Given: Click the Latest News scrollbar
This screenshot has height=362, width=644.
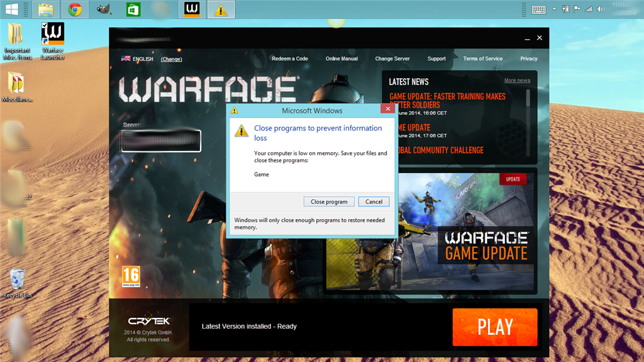Looking at the screenshot, I should point(528,107).
